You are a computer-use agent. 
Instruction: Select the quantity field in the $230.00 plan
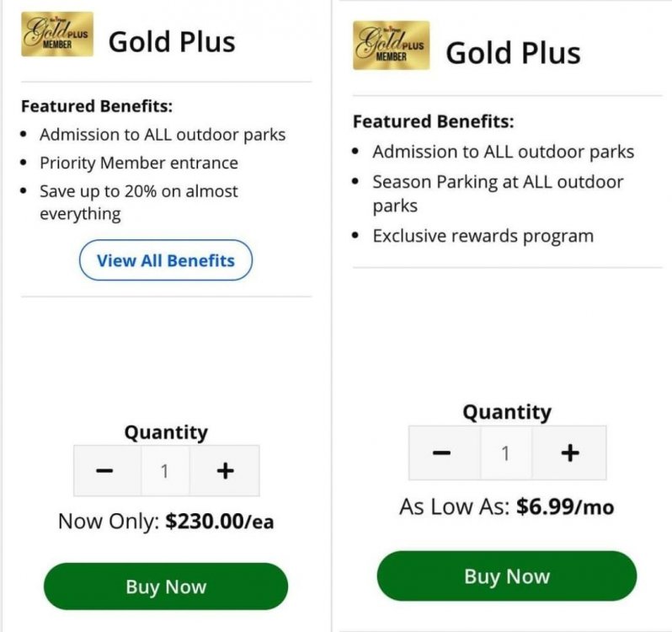pyautogui.click(x=164, y=471)
